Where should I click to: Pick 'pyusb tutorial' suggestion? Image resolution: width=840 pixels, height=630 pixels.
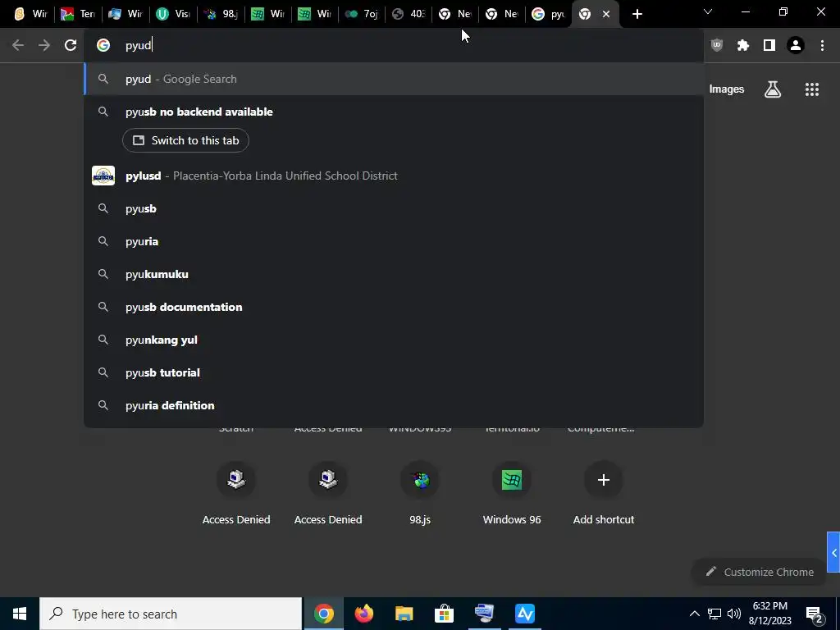(394, 372)
